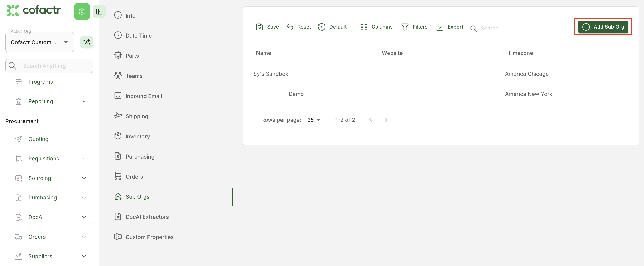Open the DocAI Extractors settings tab
Screen dimensions: 644x266
pyautogui.click(x=147, y=217)
